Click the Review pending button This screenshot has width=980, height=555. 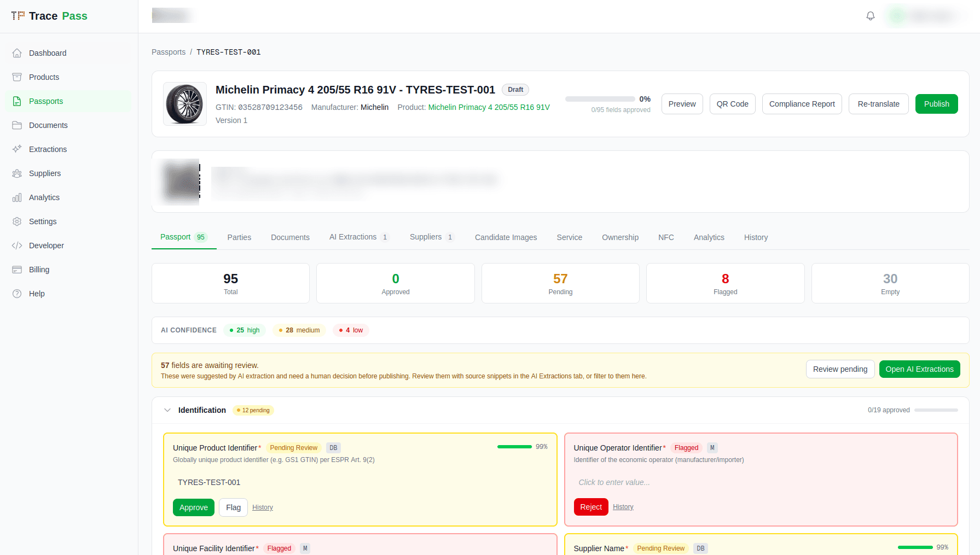pyautogui.click(x=840, y=369)
